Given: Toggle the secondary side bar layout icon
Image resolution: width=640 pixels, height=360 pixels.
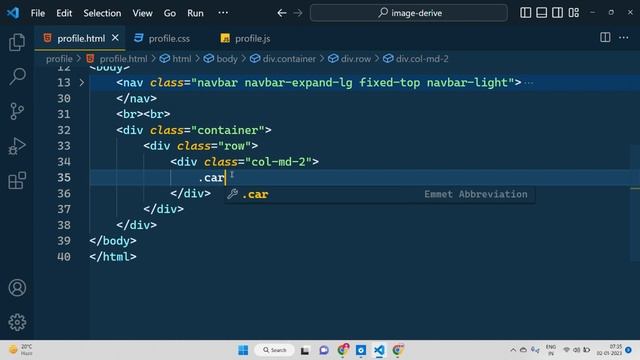Looking at the screenshot, I should click(x=558, y=13).
